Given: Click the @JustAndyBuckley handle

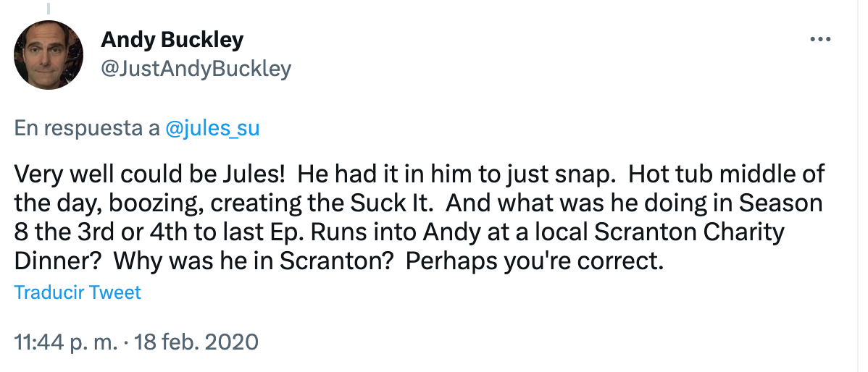Looking at the screenshot, I should (196, 69).
